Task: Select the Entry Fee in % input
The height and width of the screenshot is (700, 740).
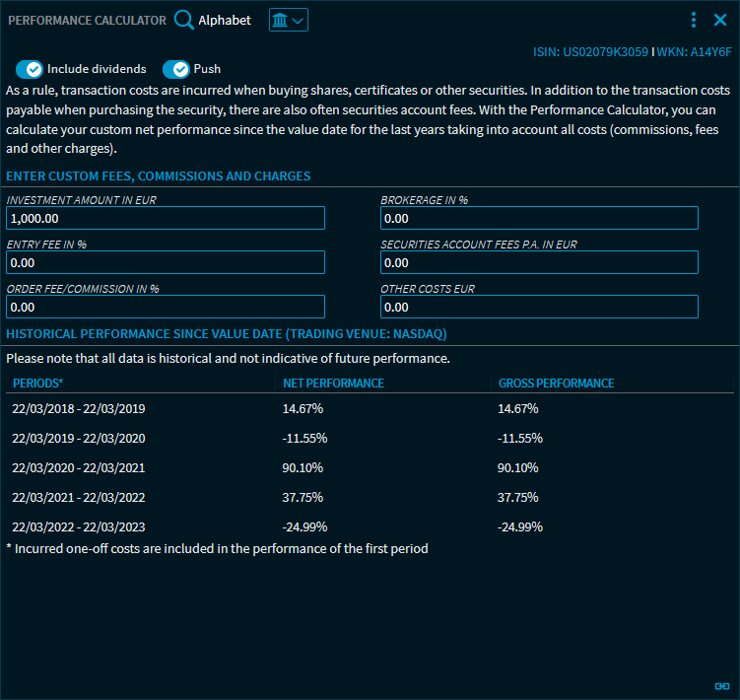Action: [166, 262]
